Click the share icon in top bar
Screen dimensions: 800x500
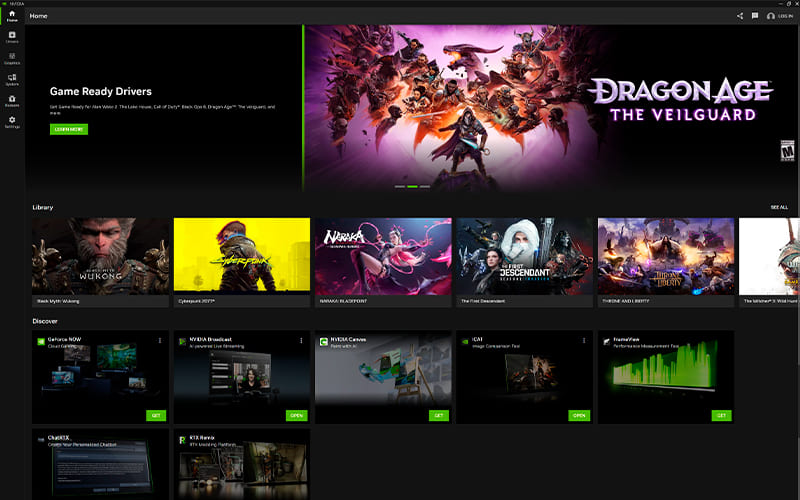740,16
